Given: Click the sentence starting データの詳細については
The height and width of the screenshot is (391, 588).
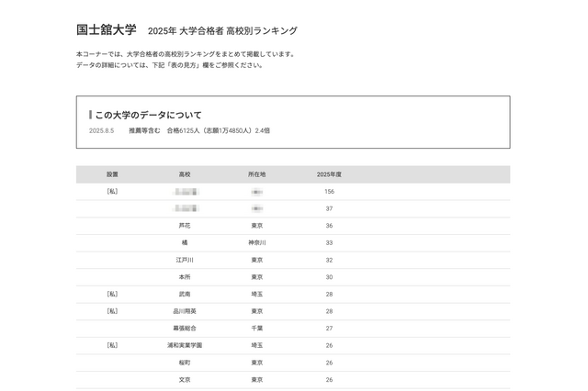Looking at the screenshot, I should tap(170, 65).
